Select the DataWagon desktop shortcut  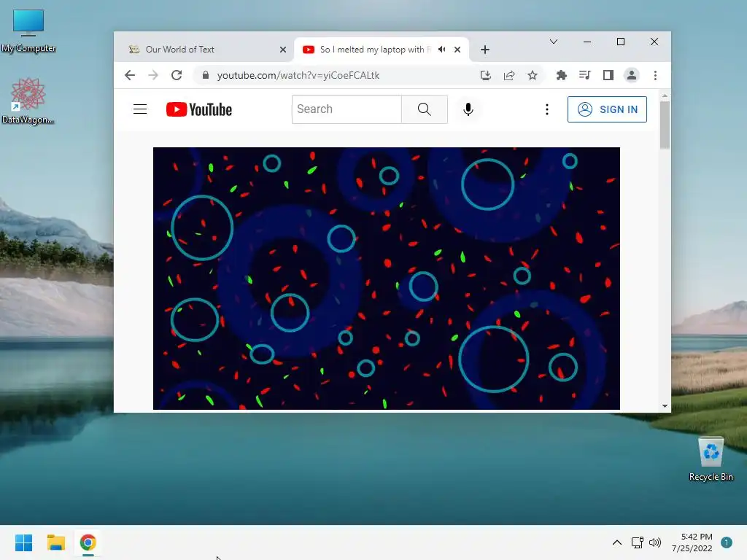pos(28,101)
